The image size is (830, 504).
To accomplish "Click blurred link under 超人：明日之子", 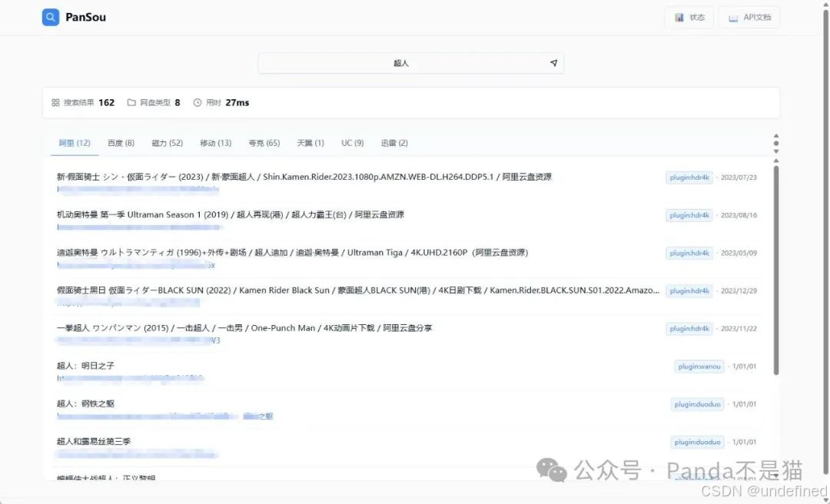I will pos(130,379).
